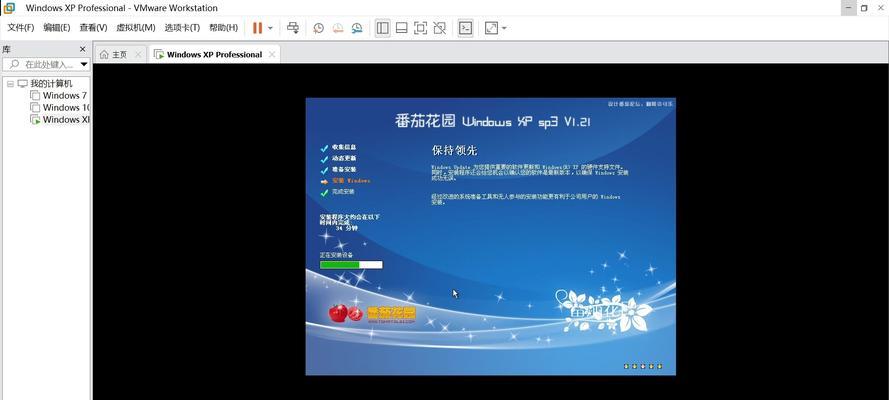Click the VMware Workstation title bar icon
Viewport: 889px width, 400px height.
coord(9,8)
